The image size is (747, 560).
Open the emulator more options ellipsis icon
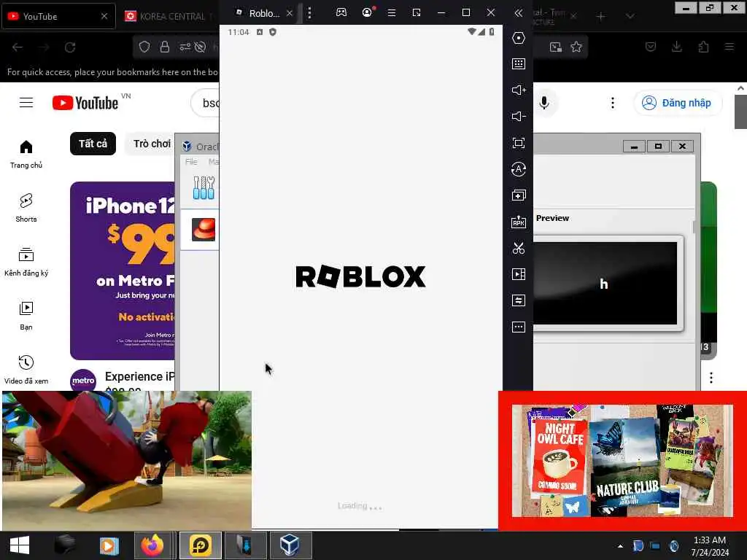click(519, 327)
